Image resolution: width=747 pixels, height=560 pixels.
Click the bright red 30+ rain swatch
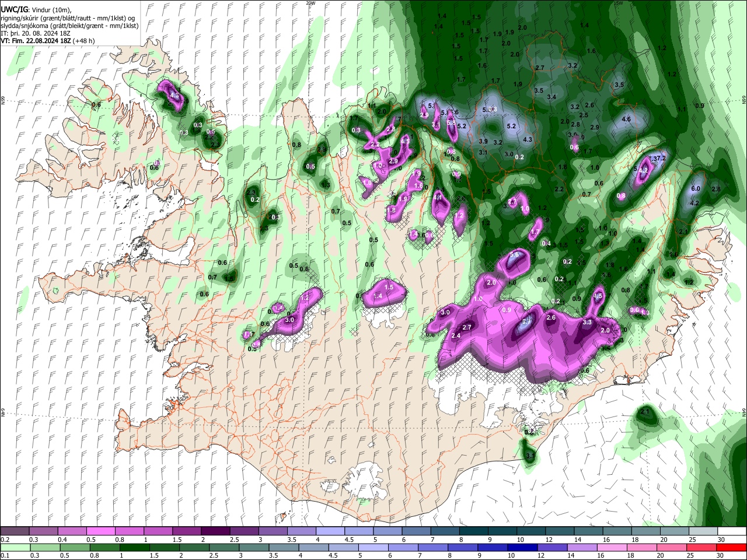point(731,547)
